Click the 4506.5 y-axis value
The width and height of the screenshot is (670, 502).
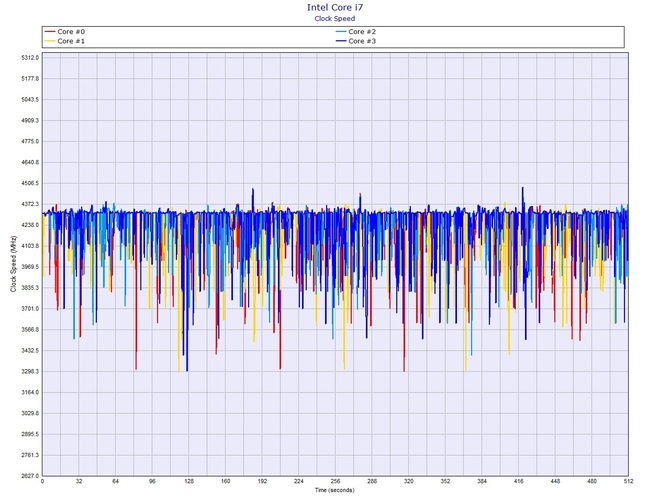pyautogui.click(x=30, y=183)
